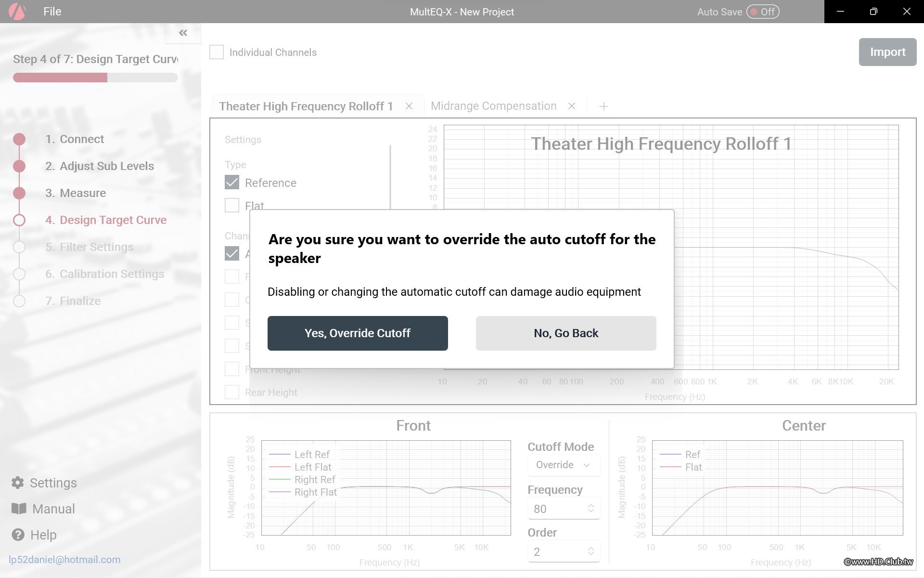Switch to Midrange Compensation tab
This screenshot has width=924, height=578.
coord(493,106)
